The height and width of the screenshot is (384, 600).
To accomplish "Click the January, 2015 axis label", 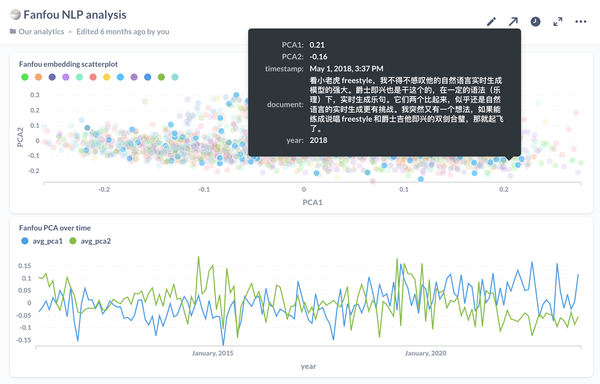I will coord(212,353).
